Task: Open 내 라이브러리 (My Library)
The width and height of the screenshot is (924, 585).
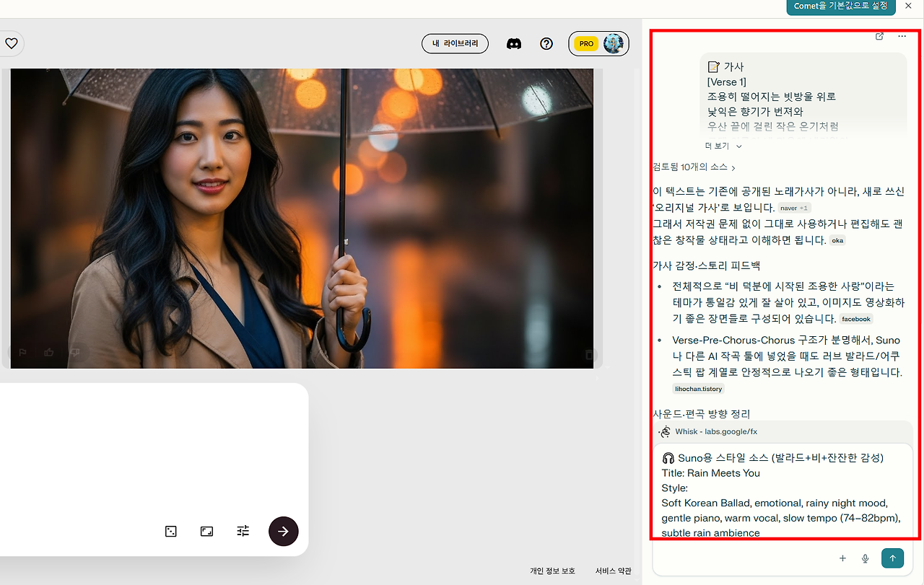Action: 455,43
